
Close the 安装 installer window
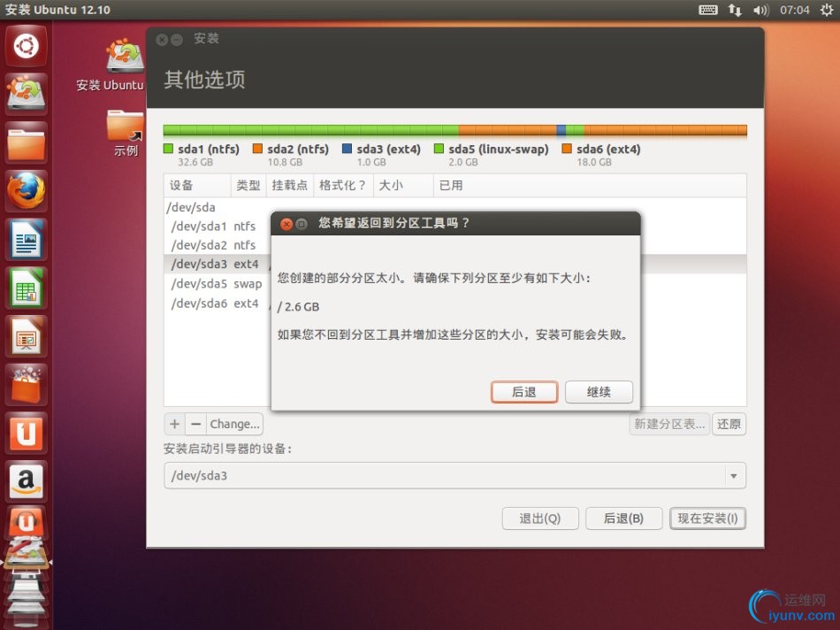point(162,39)
